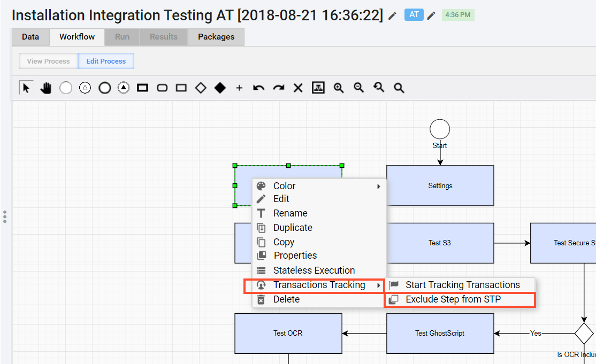Activate the hand pan tool

pyautogui.click(x=46, y=88)
